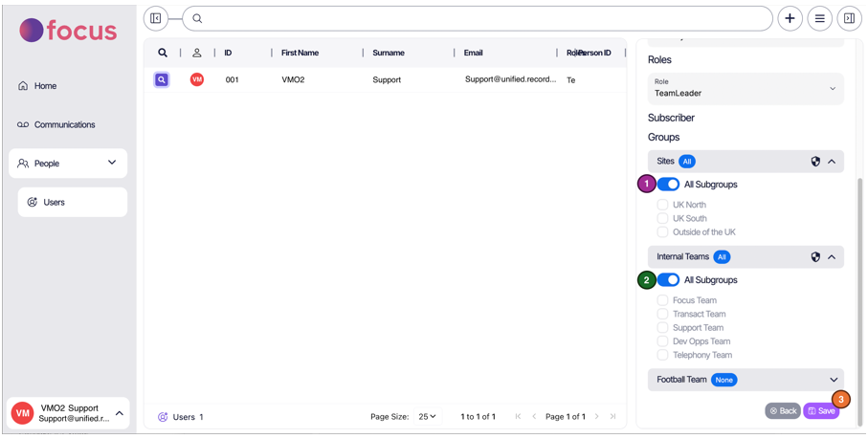
Task: Expand the Football Team group
Action: pos(833,380)
